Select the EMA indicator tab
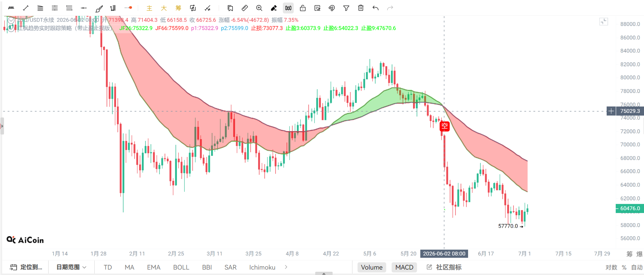The image size is (644, 275). (x=154, y=267)
